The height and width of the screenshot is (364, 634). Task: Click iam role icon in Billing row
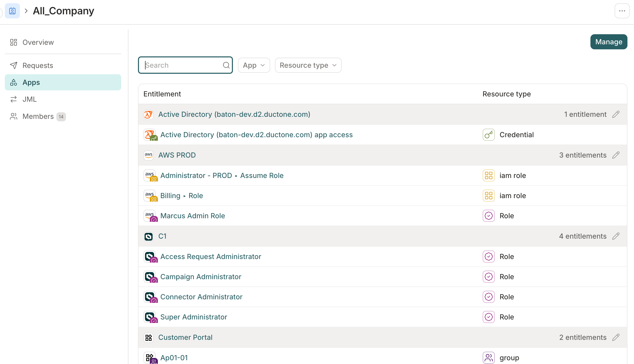click(x=488, y=196)
